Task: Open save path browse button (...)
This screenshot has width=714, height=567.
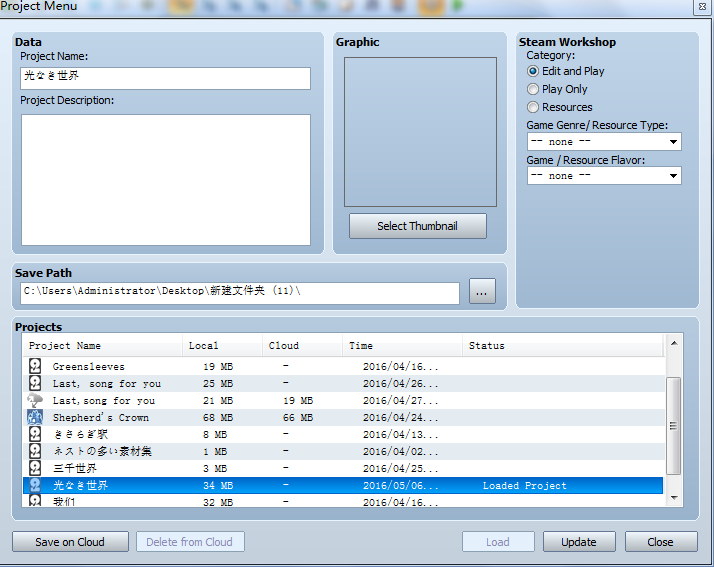Action: coord(482,291)
